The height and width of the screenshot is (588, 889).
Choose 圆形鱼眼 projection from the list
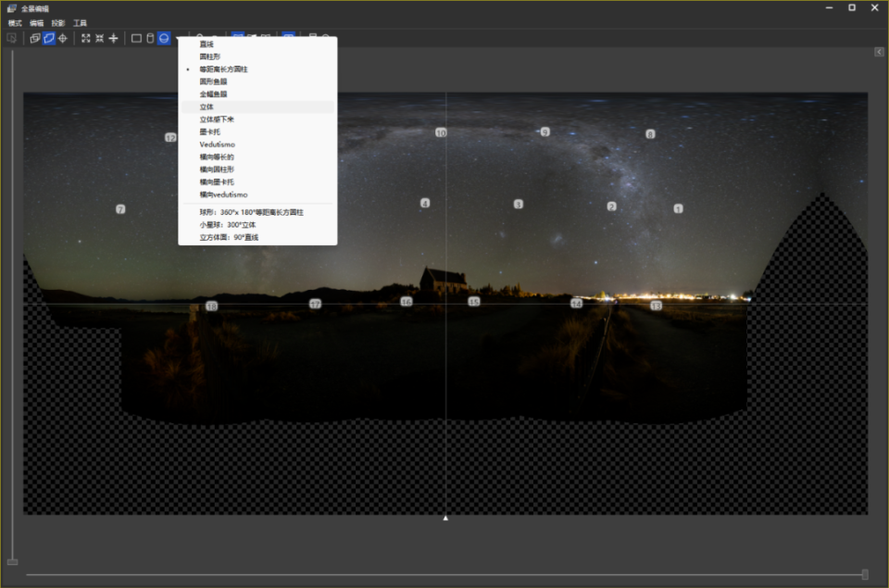tap(213, 81)
